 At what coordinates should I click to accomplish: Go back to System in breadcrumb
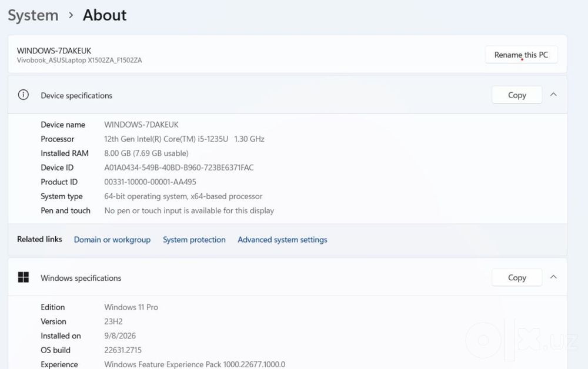33,16
